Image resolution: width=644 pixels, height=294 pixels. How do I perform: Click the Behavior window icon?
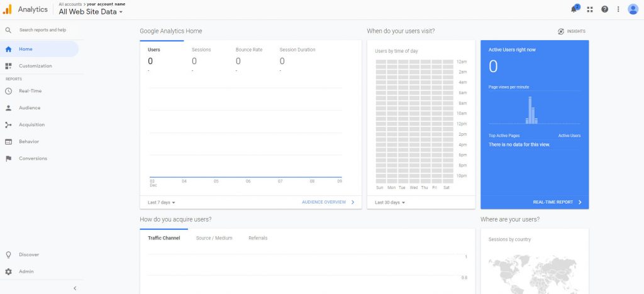(x=8, y=141)
